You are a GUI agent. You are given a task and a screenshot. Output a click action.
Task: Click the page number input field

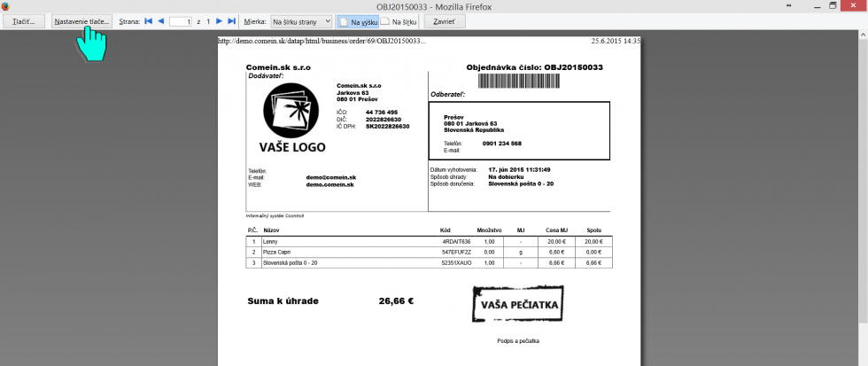click(x=181, y=21)
